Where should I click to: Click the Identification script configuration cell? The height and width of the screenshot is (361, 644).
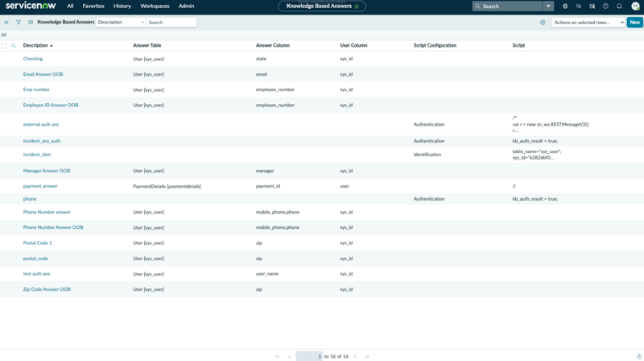click(x=427, y=155)
